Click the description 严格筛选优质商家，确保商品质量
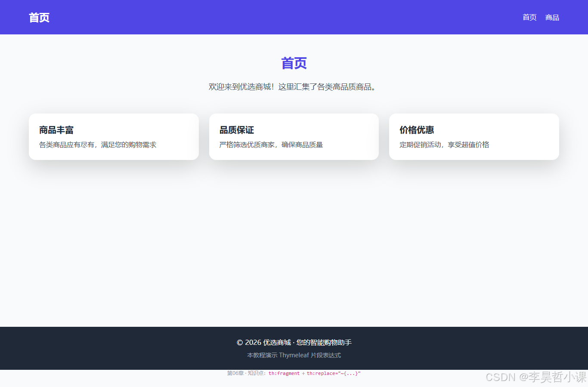The image size is (588, 387). (271, 145)
